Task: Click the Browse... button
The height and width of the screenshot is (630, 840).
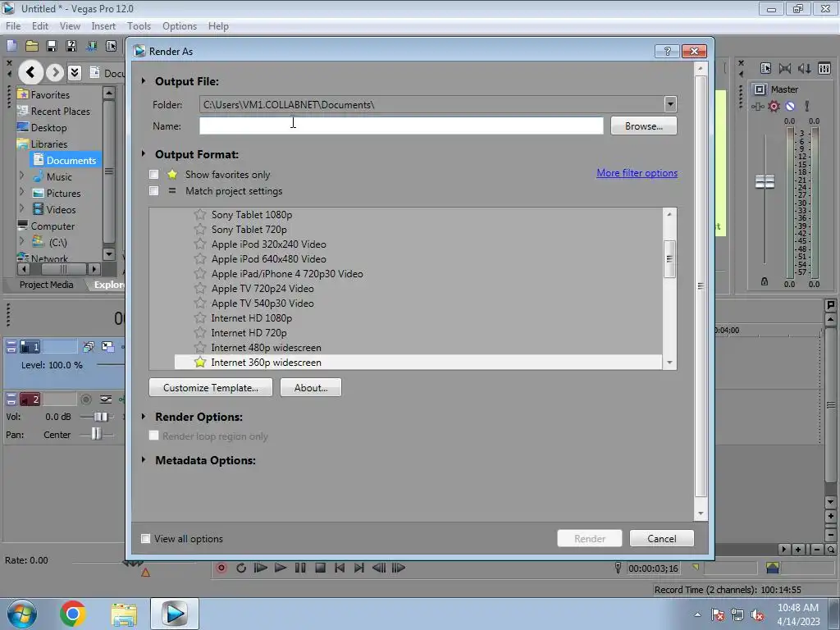Action: click(x=644, y=126)
